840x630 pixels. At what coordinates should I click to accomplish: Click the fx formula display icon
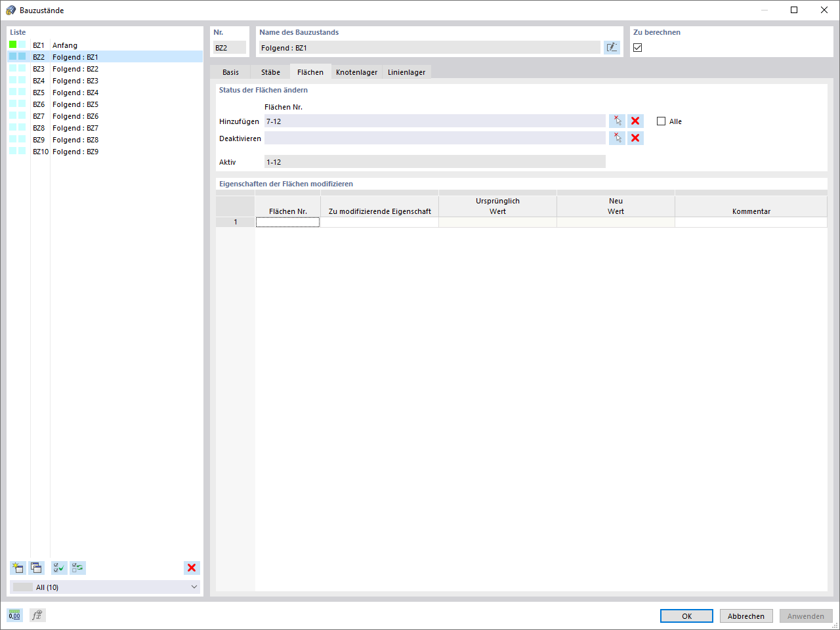coord(37,615)
